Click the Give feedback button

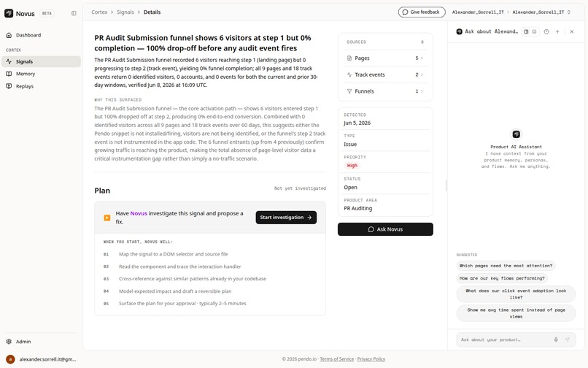(x=422, y=12)
